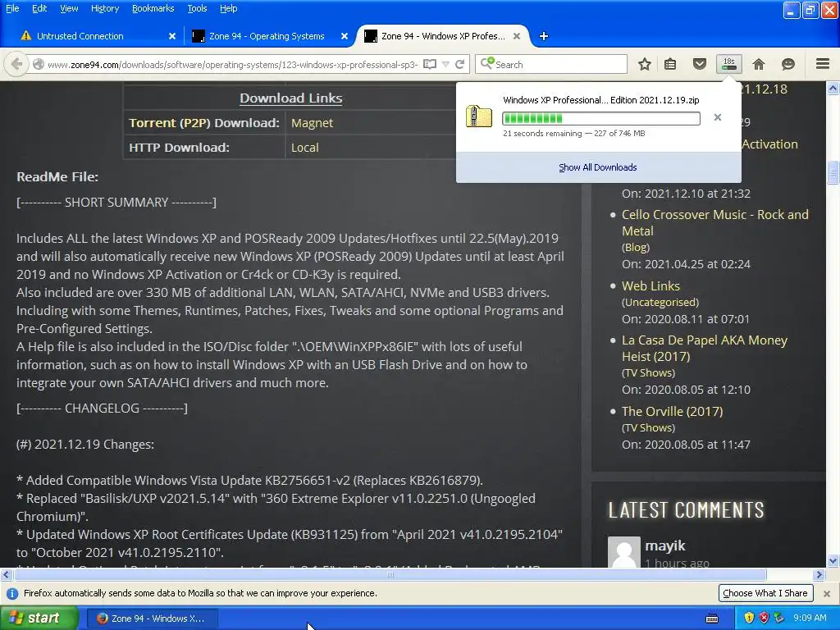Screen dimensions: 840x630
Task: Open the Help menu
Action: click(x=228, y=8)
